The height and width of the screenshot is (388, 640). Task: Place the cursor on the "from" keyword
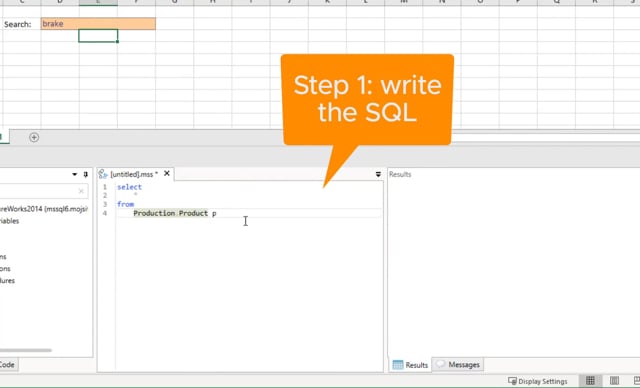click(125, 204)
